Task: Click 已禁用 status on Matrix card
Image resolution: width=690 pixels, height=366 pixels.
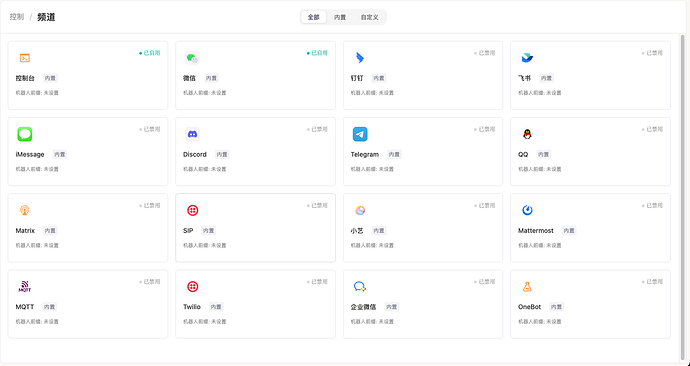Action: pyautogui.click(x=150, y=205)
